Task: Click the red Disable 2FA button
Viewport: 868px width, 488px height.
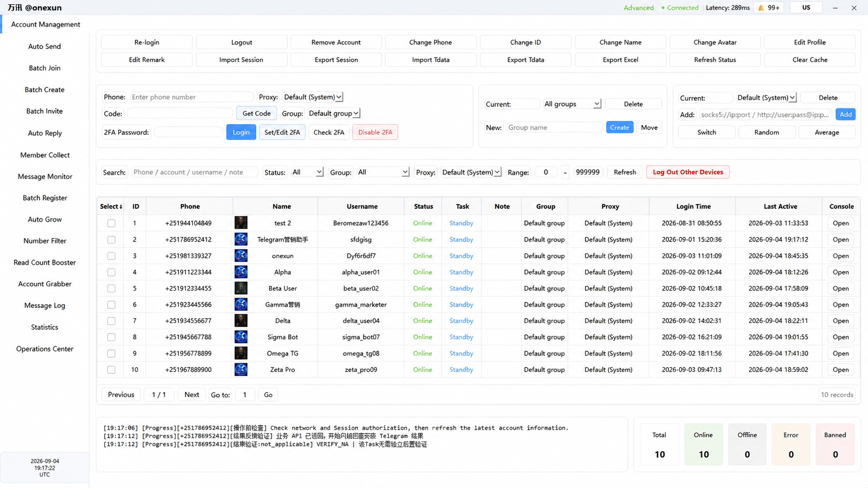Action: coord(375,132)
